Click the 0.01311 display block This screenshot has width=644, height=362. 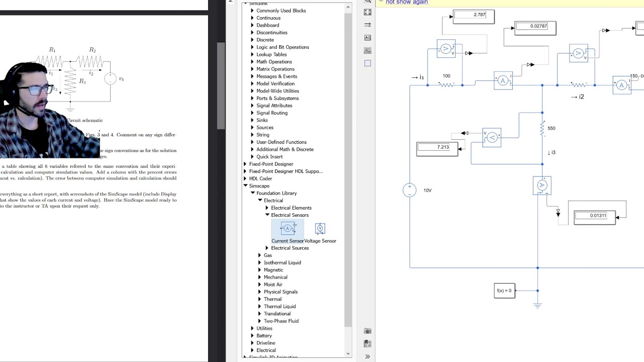pyautogui.click(x=595, y=217)
